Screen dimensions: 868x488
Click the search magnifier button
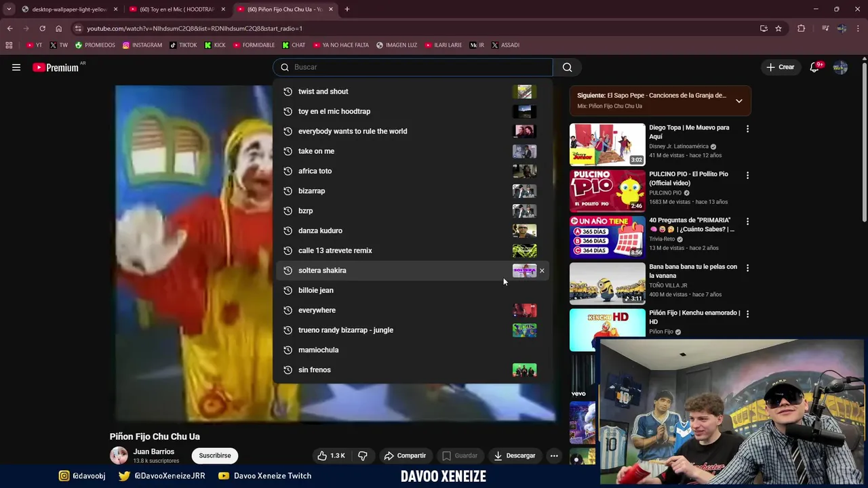pos(568,67)
